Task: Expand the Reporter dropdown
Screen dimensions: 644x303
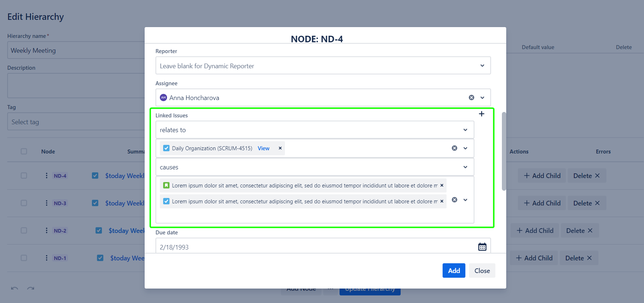Action: [482, 66]
